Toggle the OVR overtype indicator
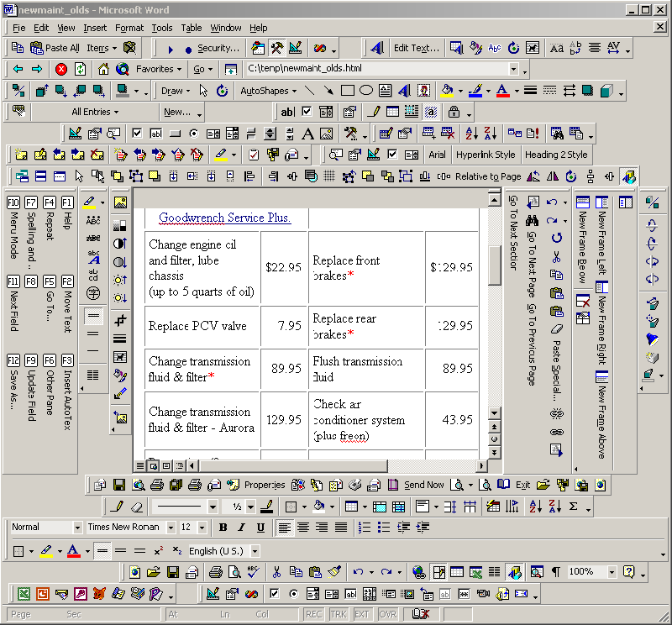The image size is (672, 625). (387, 615)
